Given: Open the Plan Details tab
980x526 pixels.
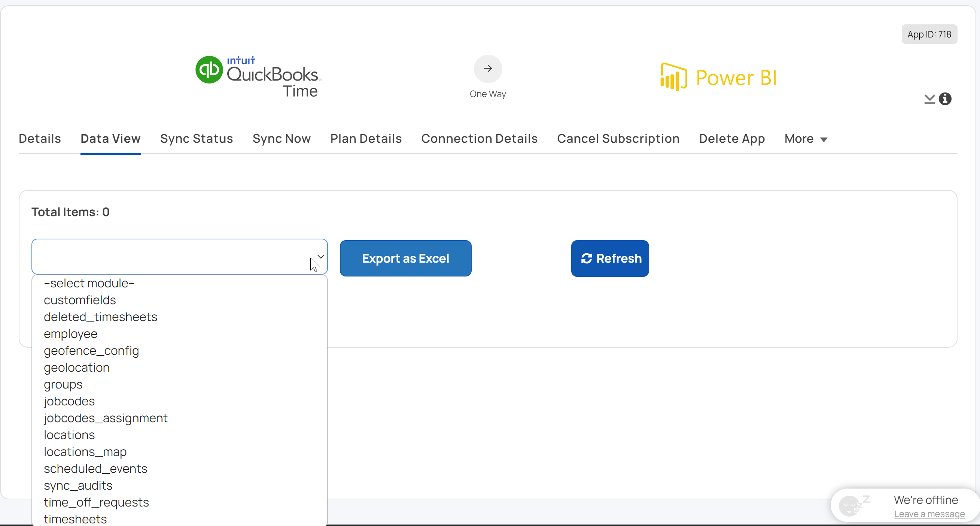Looking at the screenshot, I should pos(366,139).
